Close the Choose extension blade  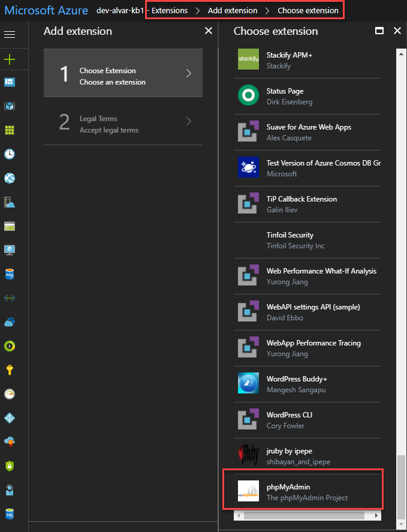tap(397, 31)
